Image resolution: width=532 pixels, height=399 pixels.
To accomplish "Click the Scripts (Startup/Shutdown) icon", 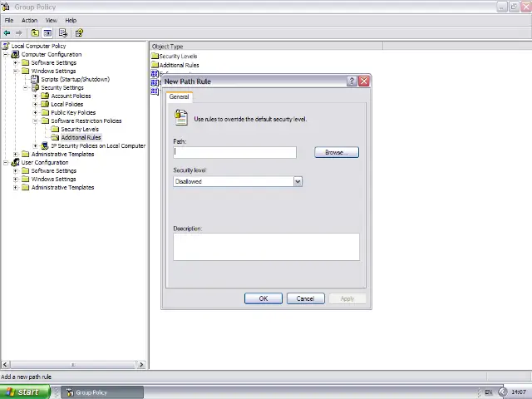I will 35,80.
